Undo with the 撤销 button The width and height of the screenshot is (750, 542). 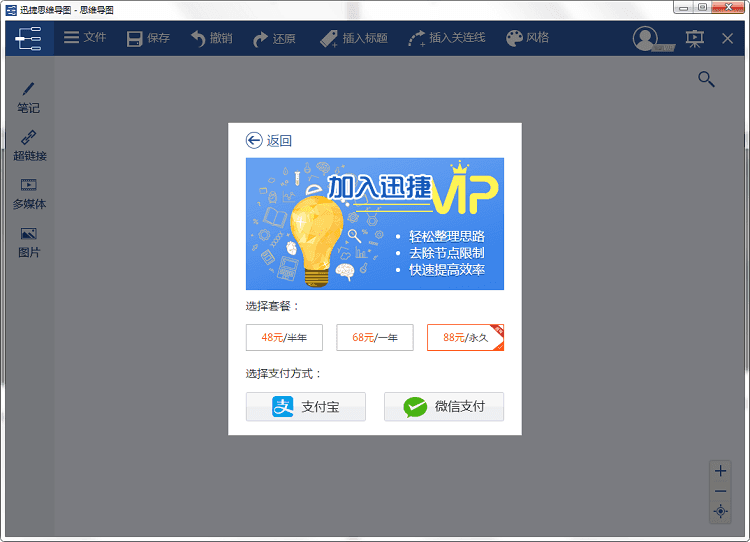(x=211, y=38)
